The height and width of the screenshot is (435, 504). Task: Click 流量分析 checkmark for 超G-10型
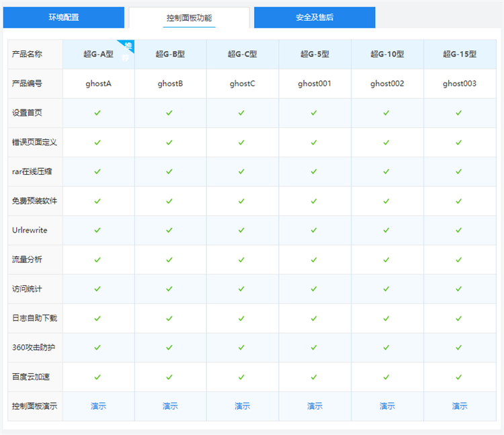(386, 260)
